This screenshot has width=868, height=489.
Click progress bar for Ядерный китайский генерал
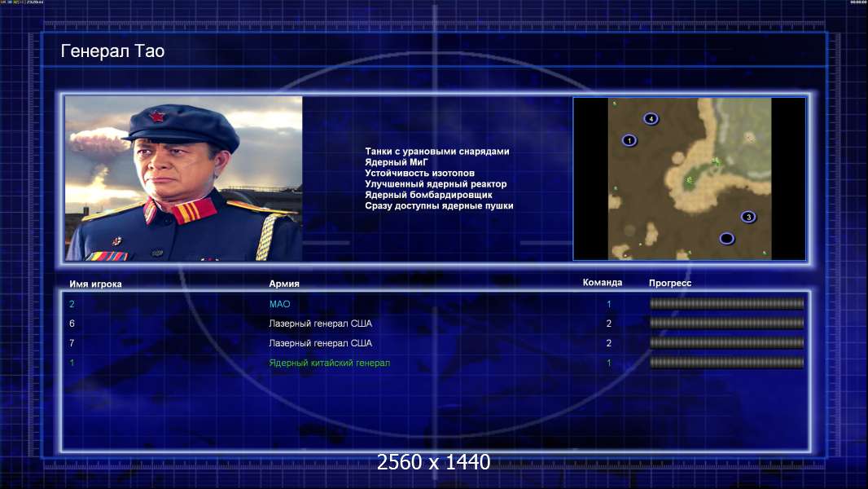click(727, 363)
